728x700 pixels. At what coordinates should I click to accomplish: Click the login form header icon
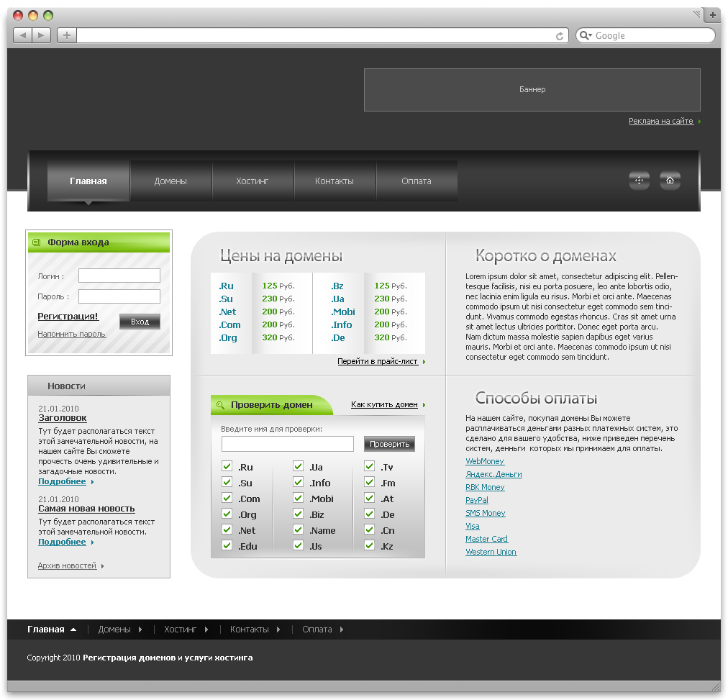point(37,242)
